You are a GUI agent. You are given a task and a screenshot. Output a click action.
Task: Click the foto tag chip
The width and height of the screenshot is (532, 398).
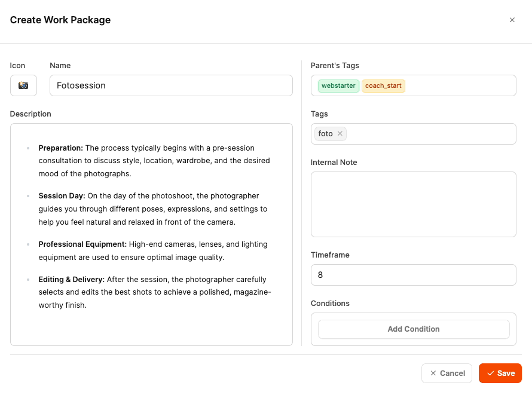326,134
